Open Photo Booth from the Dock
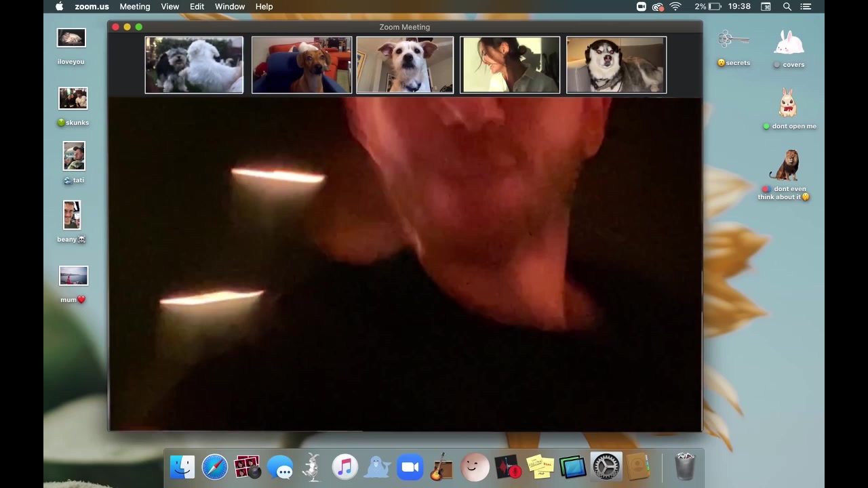868x488 pixels. pos(248,467)
